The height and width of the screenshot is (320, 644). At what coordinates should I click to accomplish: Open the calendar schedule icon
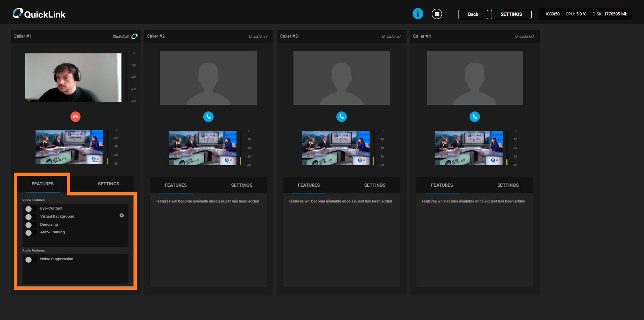pos(437,14)
